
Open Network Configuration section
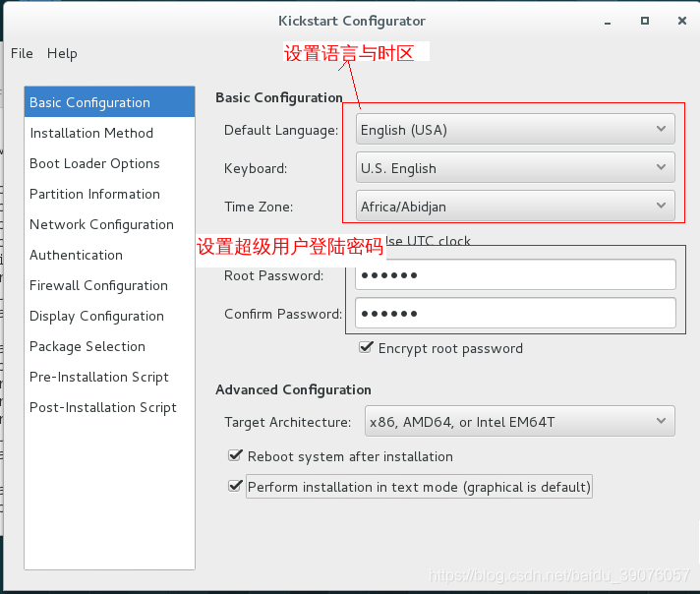[109, 224]
